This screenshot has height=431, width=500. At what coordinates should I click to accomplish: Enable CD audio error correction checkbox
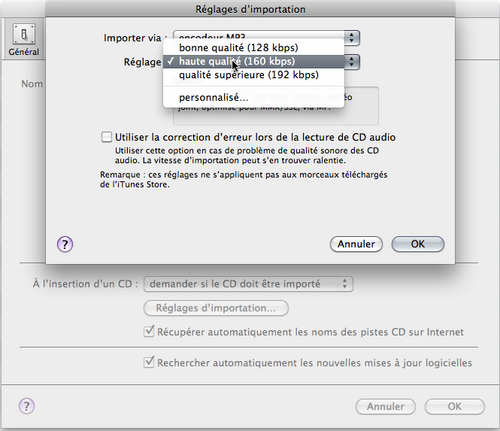(x=106, y=137)
